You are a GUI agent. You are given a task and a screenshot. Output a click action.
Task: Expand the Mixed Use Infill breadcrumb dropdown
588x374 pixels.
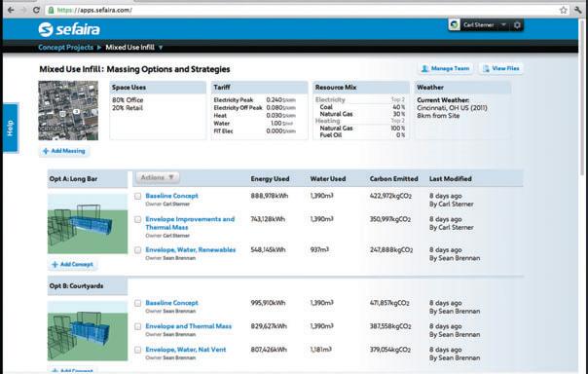tap(161, 48)
